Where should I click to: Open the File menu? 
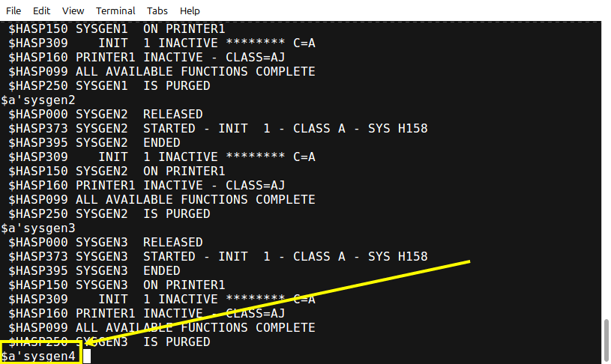13,11
